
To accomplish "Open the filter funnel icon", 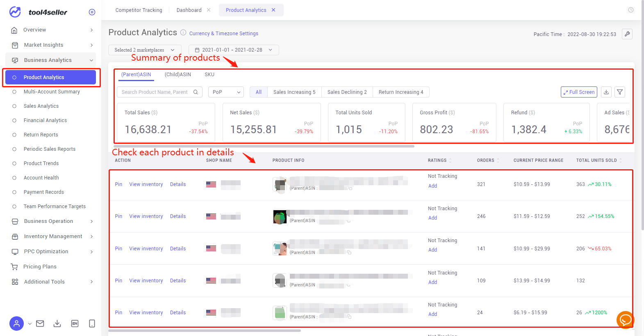I will [x=620, y=92].
